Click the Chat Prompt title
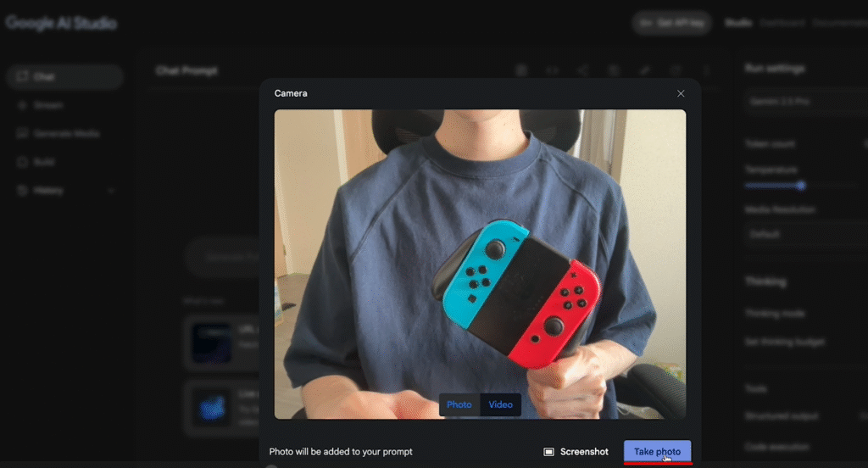The height and width of the screenshot is (468, 868). 186,71
